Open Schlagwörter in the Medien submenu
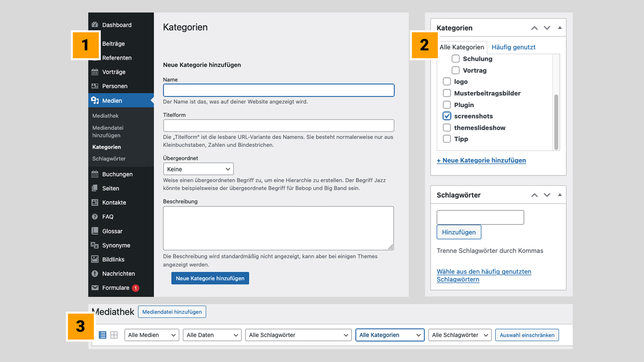 [x=109, y=159]
